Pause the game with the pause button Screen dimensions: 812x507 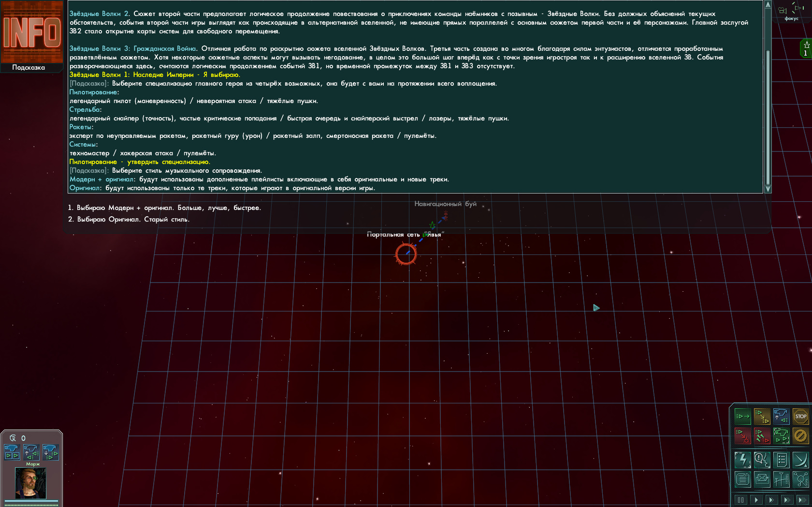pyautogui.click(x=740, y=500)
